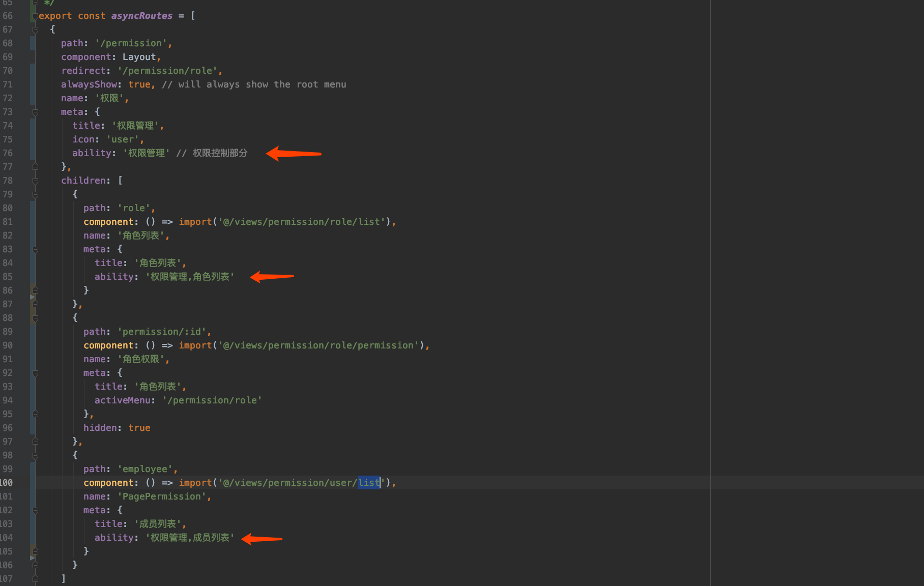Fold the role route object on line 79
Screen dimensions: 924x586
click(x=35, y=195)
